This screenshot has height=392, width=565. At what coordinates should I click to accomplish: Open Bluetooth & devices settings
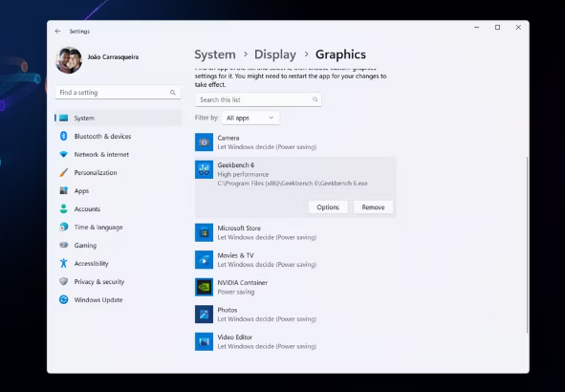pyautogui.click(x=102, y=136)
